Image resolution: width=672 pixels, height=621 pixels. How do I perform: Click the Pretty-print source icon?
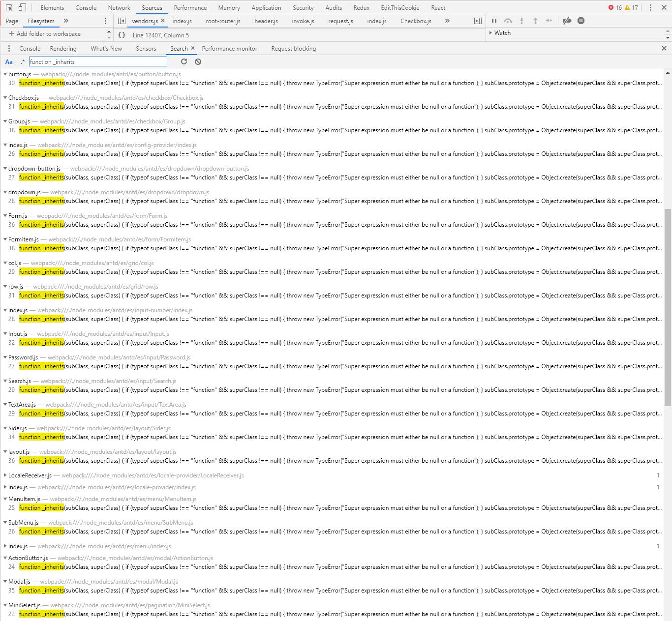click(x=122, y=35)
